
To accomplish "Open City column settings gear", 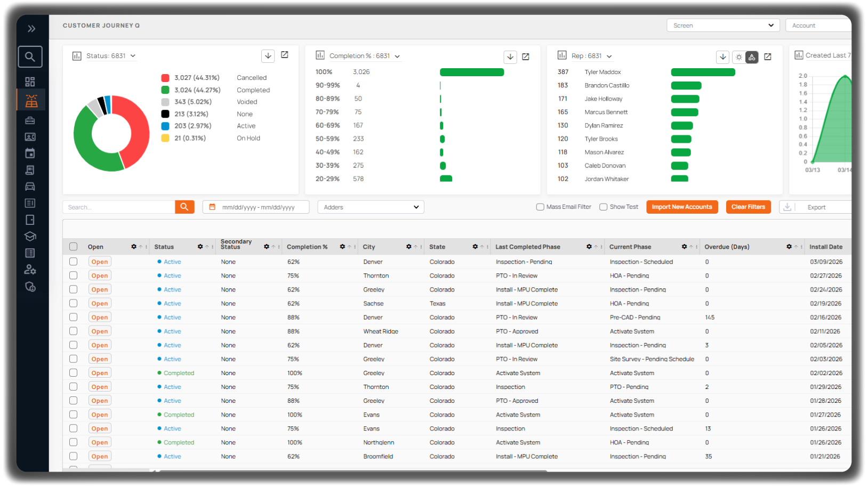I will click(408, 247).
